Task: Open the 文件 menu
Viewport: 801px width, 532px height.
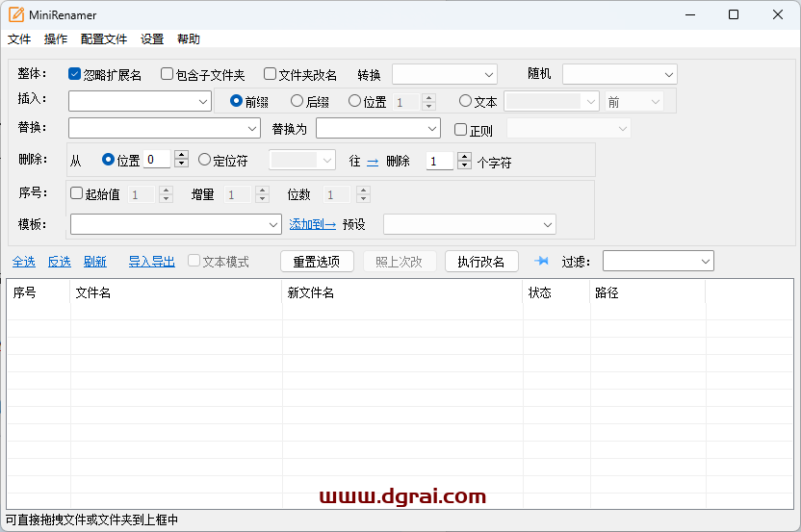Action: 19,39
